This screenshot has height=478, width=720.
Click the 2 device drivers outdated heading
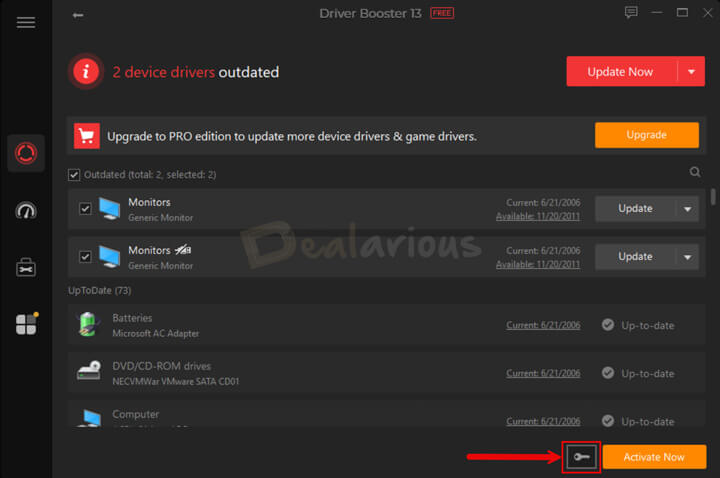(x=196, y=72)
